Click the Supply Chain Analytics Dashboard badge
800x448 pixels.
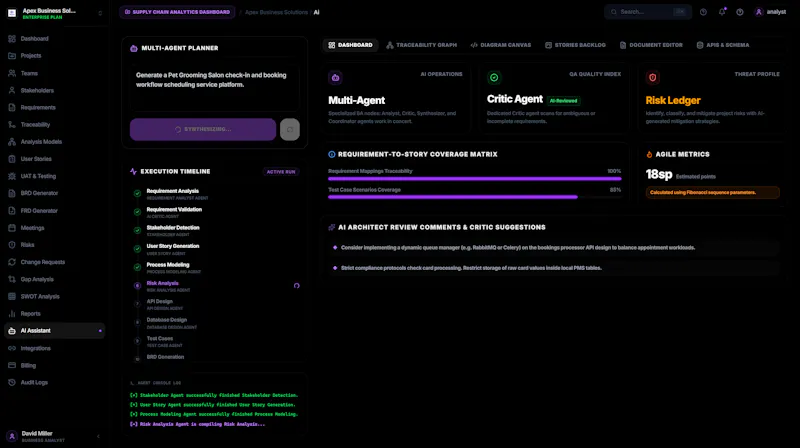click(177, 12)
